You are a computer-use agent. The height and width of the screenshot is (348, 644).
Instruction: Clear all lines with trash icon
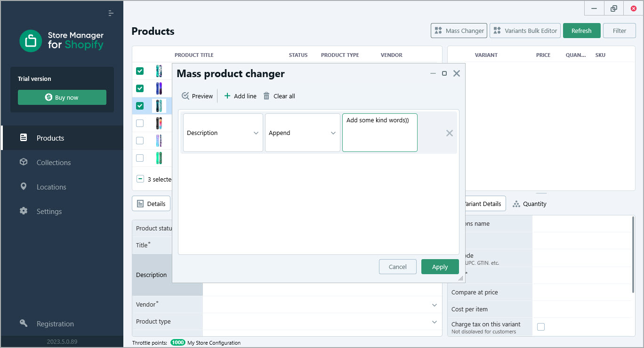(279, 96)
